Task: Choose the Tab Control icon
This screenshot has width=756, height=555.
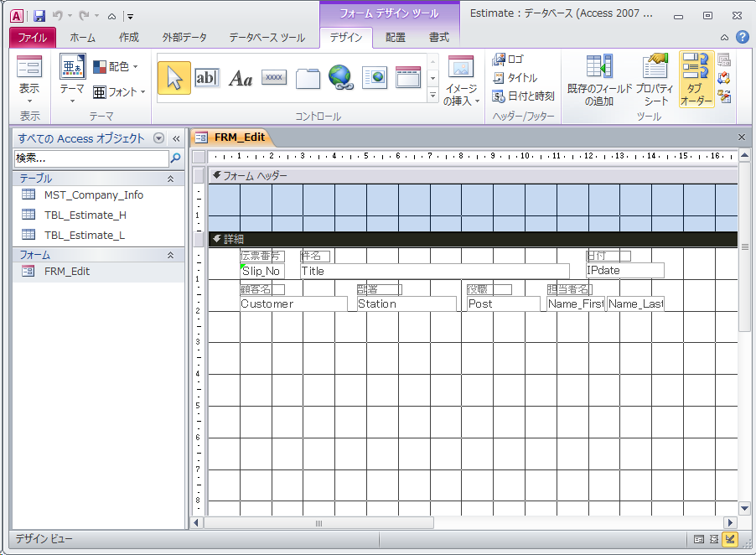Action: [308, 78]
